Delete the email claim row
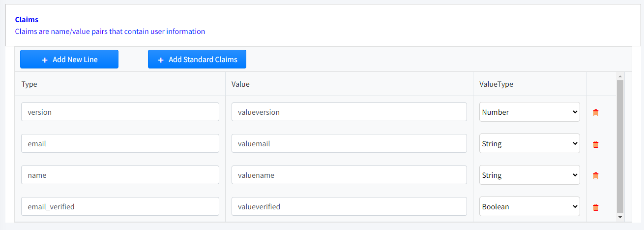Viewport: 644px width, 230px height. 596,144
